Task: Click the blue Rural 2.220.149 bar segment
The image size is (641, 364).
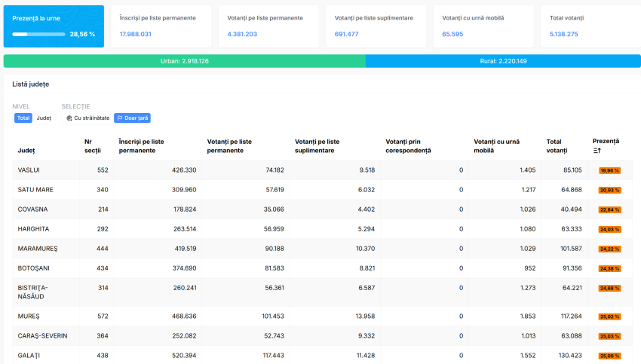Action: click(x=503, y=61)
